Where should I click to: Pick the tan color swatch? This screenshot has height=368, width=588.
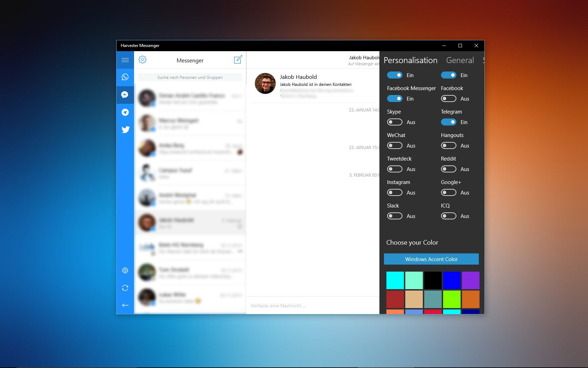coord(414,299)
